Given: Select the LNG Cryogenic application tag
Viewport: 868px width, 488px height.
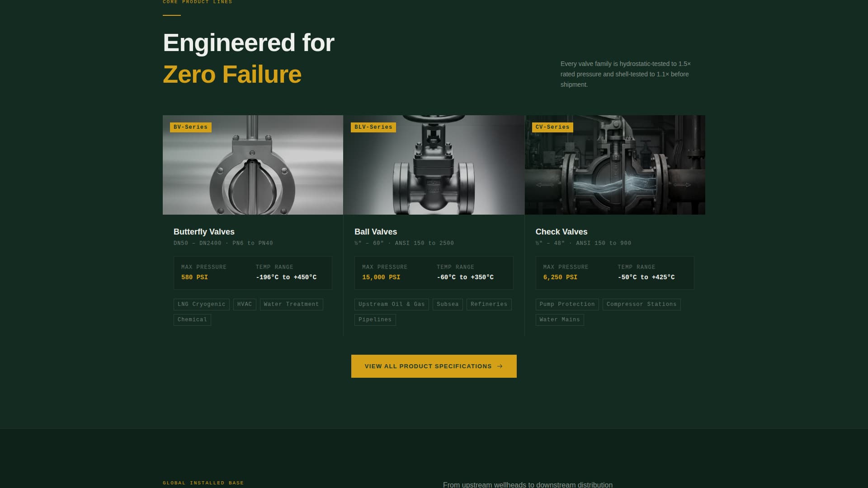Looking at the screenshot, I should coord(201,304).
